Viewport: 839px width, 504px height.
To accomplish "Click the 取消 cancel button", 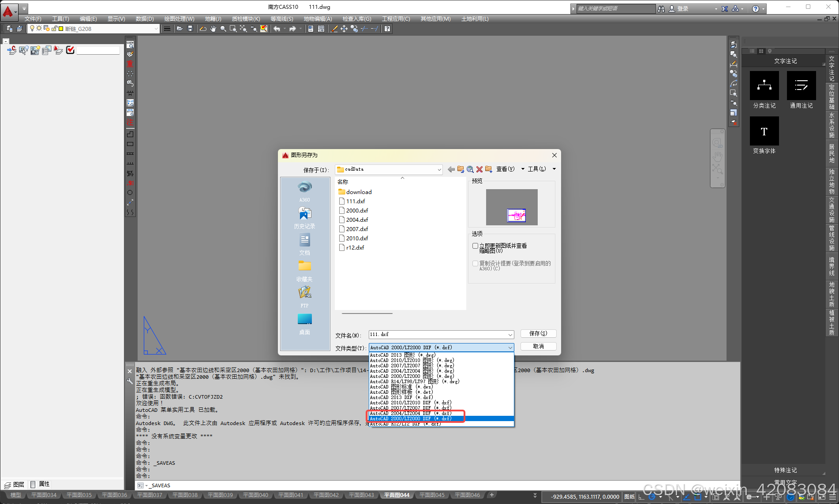I will pyautogui.click(x=538, y=347).
